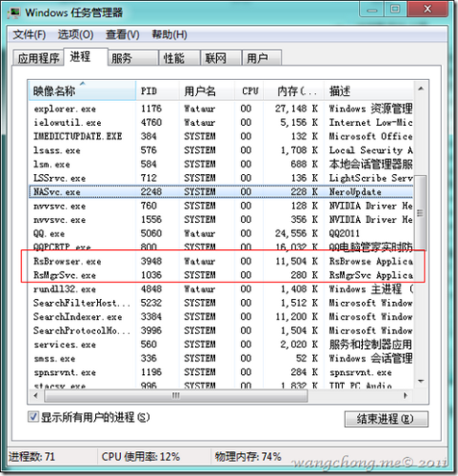458x476 pixels.
Task: Click the Task Manager title bar icon
Action: pos(14,13)
